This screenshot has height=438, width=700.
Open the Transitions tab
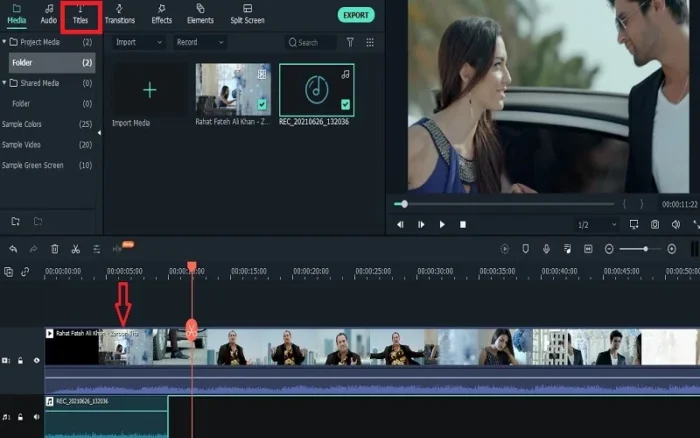click(x=120, y=14)
